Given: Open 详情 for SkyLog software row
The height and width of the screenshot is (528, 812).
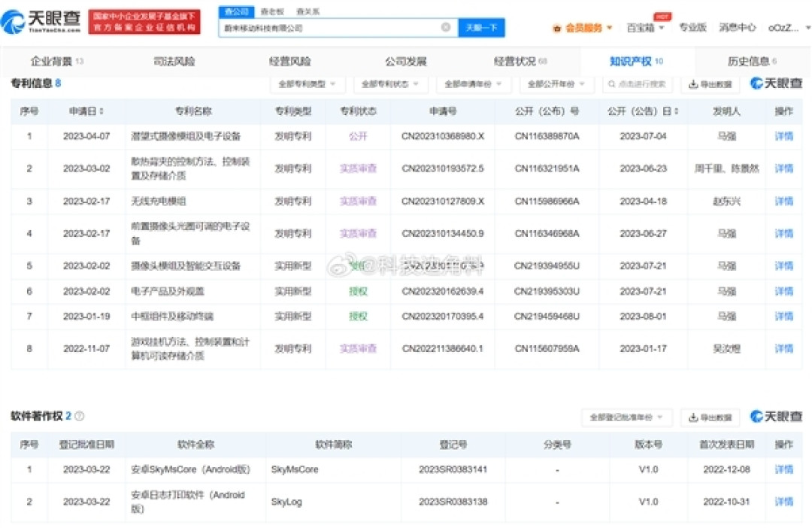Looking at the screenshot, I should (x=783, y=502).
